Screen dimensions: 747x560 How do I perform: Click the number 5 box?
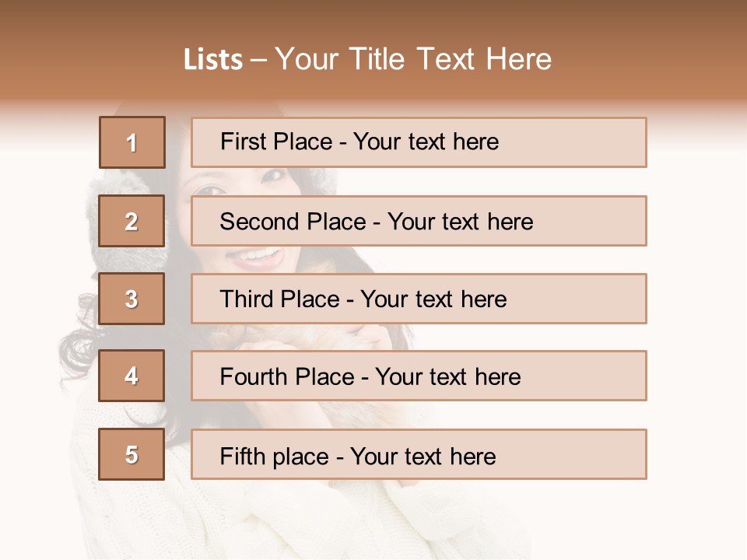(x=132, y=454)
